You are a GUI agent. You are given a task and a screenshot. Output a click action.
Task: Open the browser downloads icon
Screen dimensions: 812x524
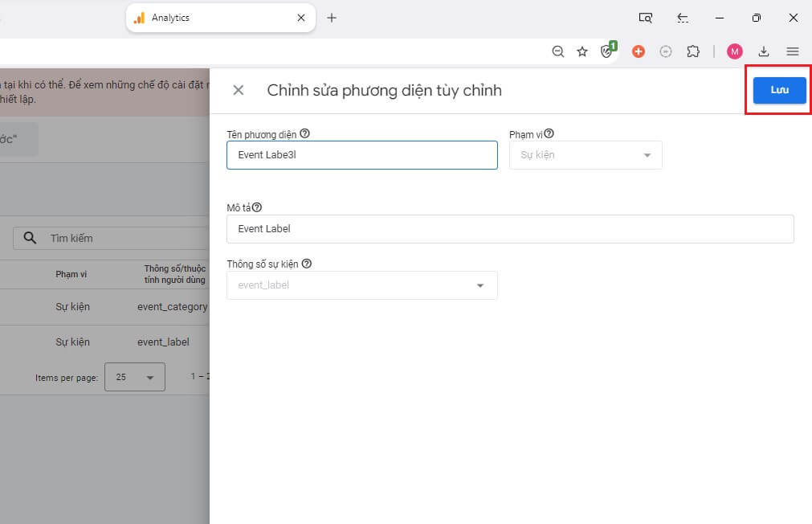[763, 51]
